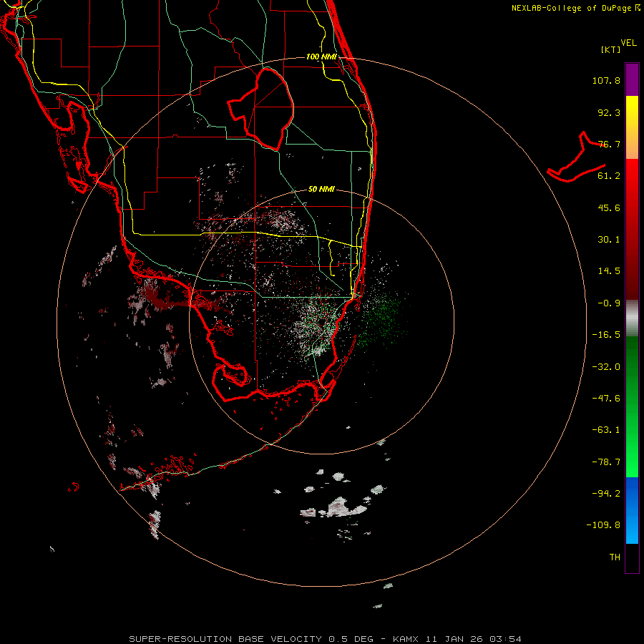The width and height of the screenshot is (644, 644).
Task: Click the 30.1 velocity scale value
Action: coord(609,240)
